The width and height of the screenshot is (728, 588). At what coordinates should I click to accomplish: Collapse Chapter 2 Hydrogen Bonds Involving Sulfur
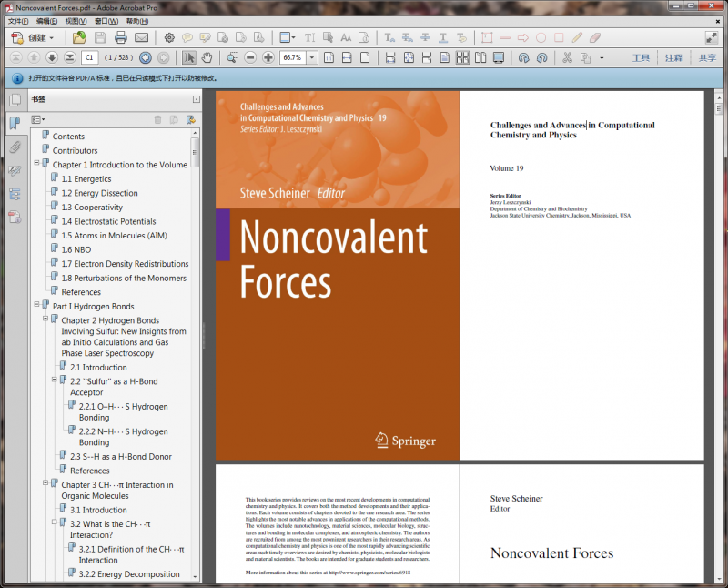pyautogui.click(x=45, y=319)
